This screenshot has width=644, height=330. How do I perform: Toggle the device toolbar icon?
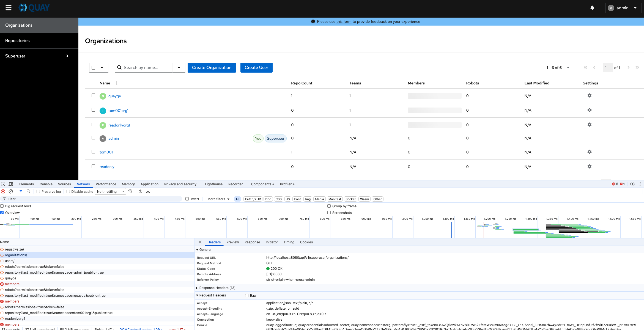point(11,184)
